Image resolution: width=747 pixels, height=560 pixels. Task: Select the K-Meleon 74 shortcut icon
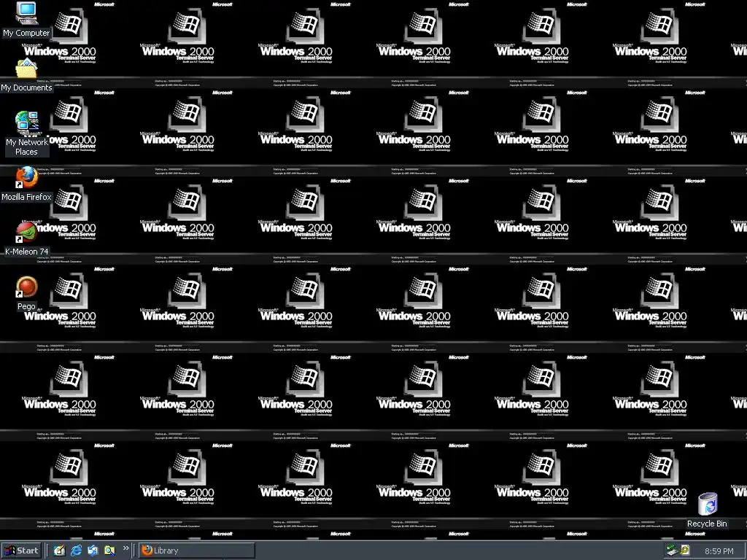(26, 233)
